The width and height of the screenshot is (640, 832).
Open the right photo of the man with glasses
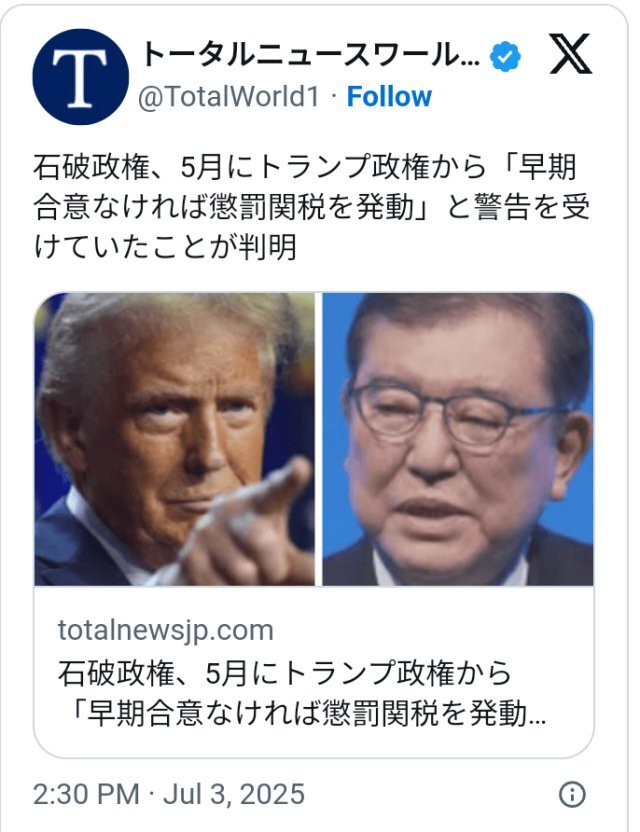point(458,439)
